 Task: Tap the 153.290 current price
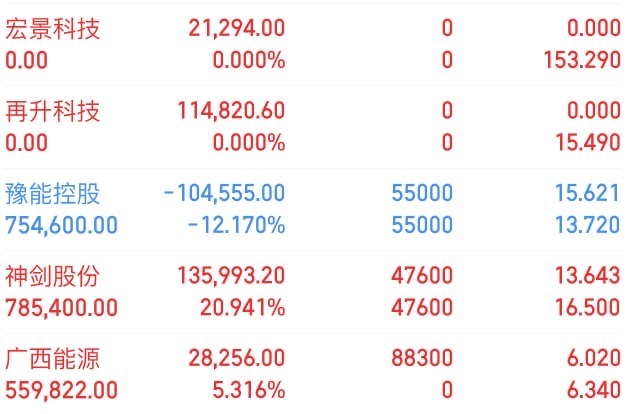(x=582, y=60)
